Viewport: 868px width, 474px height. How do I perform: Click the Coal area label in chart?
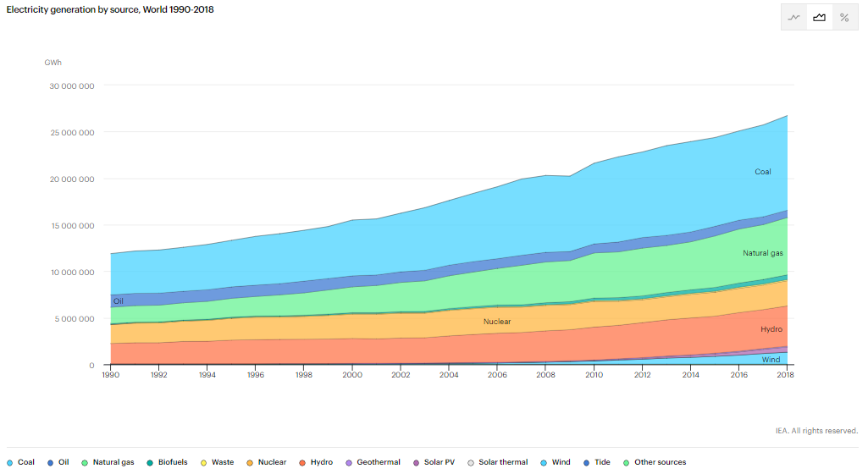tap(763, 172)
